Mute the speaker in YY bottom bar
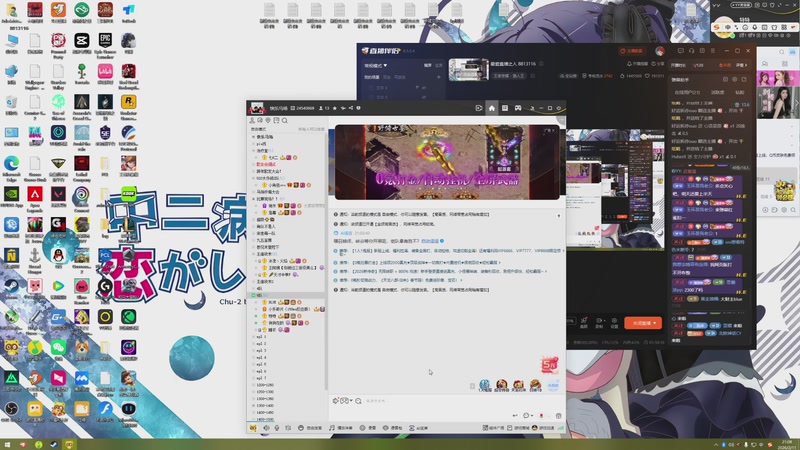Viewport: 800px width, 450px height. 266,428
